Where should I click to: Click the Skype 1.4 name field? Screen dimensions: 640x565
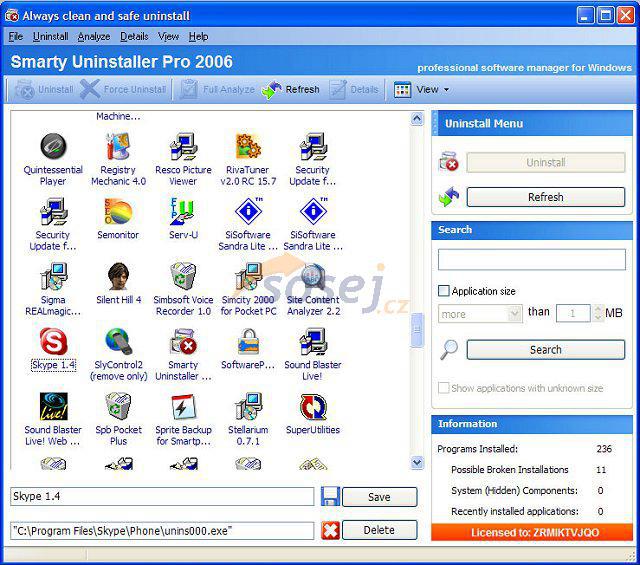click(162, 496)
